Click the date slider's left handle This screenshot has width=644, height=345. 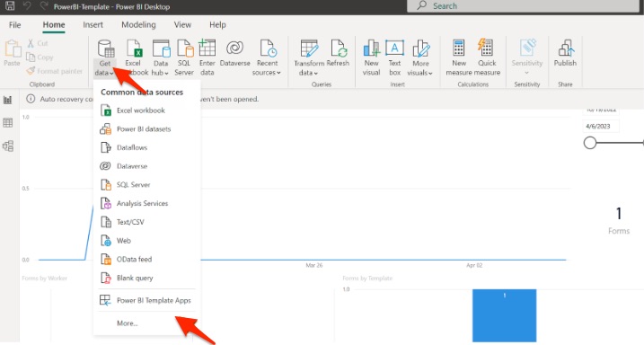(590, 143)
